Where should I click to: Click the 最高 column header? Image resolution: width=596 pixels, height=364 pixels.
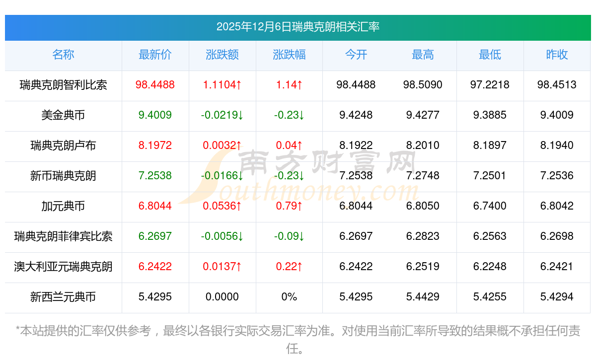[x=423, y=55]
